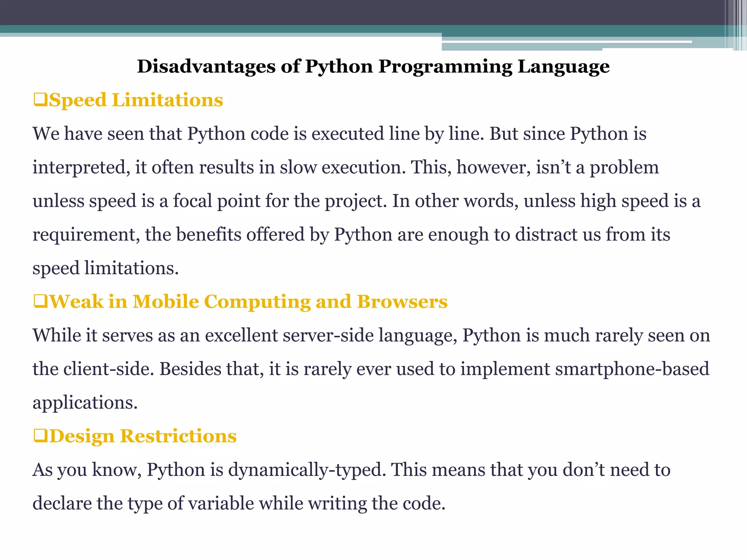Click the 'Design Restrictions' heading
Viewport: 747px width, 560px height.
pyautogui.click(x=143, y=436)
